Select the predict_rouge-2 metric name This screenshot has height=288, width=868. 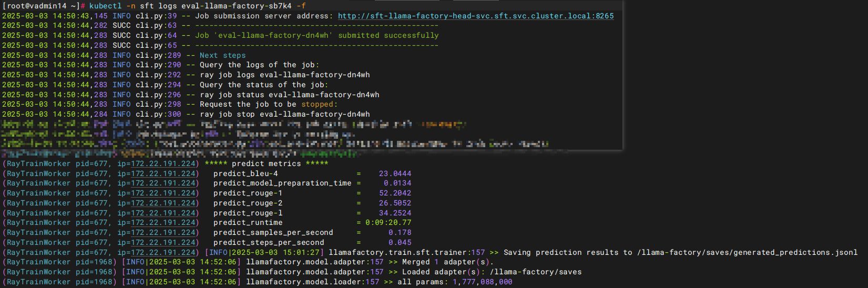[x=248, y=203]
